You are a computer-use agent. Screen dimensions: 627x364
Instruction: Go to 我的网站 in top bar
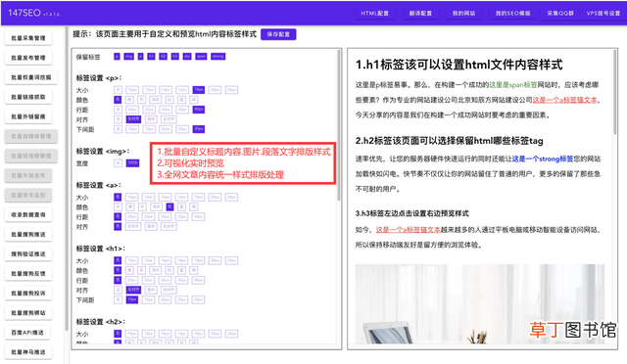point(463,13)
